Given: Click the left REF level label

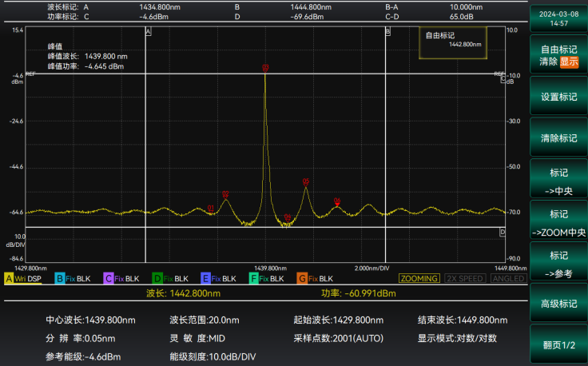Looking at the screenshot, I should (30, 74).
